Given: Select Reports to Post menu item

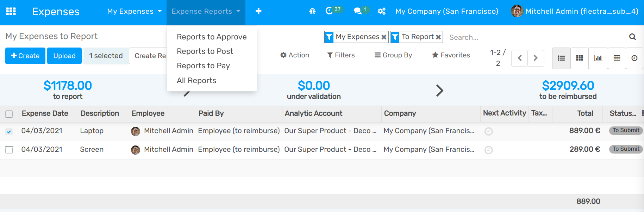Looking at the screenshot, I should [212, 51].
